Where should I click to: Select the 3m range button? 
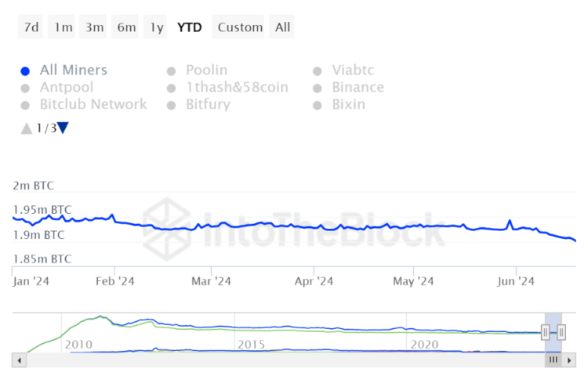click(x=95, y=27)
